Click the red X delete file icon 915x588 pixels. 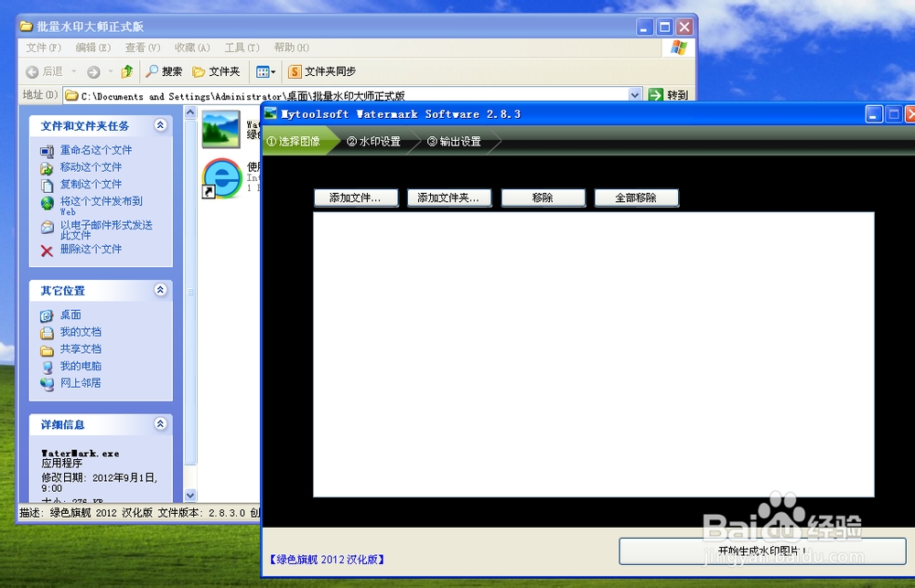click(47, 251)
